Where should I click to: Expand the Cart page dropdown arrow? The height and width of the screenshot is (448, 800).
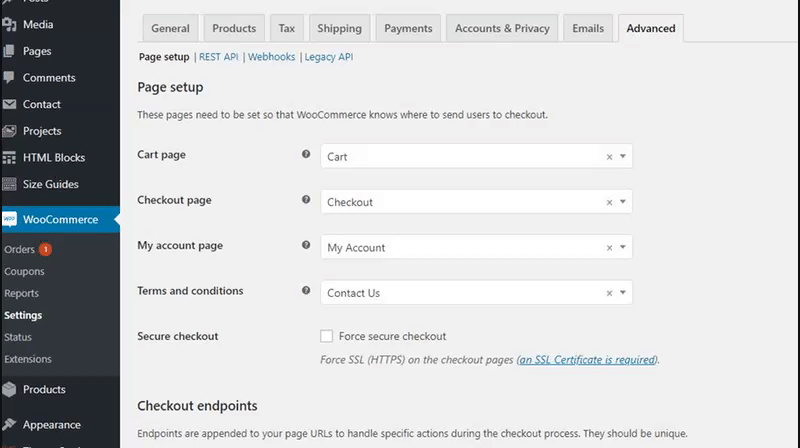click(622, 157)
